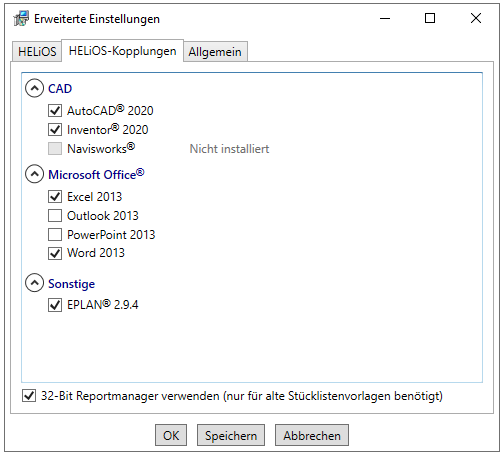Toggle the Inventor 2020 checkbox

(55, 129)
